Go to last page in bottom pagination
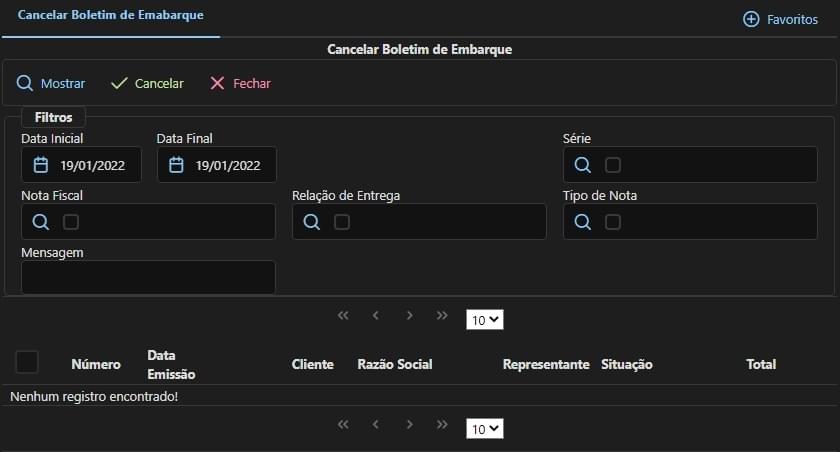 (x=442, y=425)
